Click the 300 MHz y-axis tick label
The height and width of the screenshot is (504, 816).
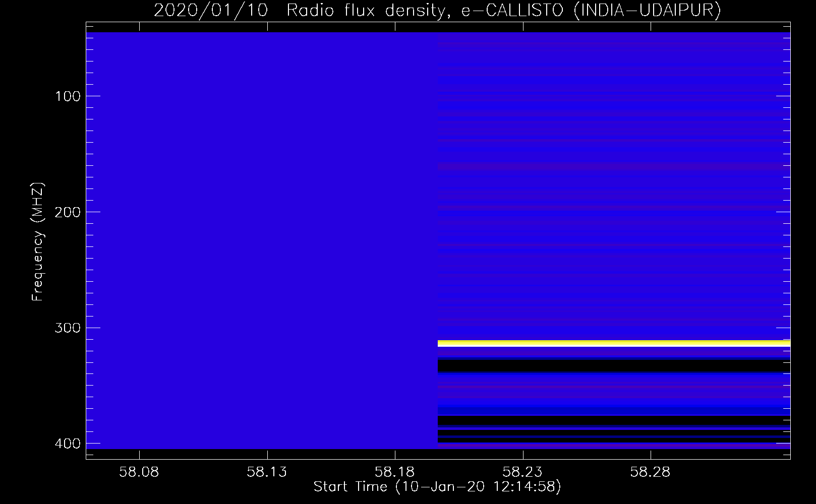pos(68,328)
